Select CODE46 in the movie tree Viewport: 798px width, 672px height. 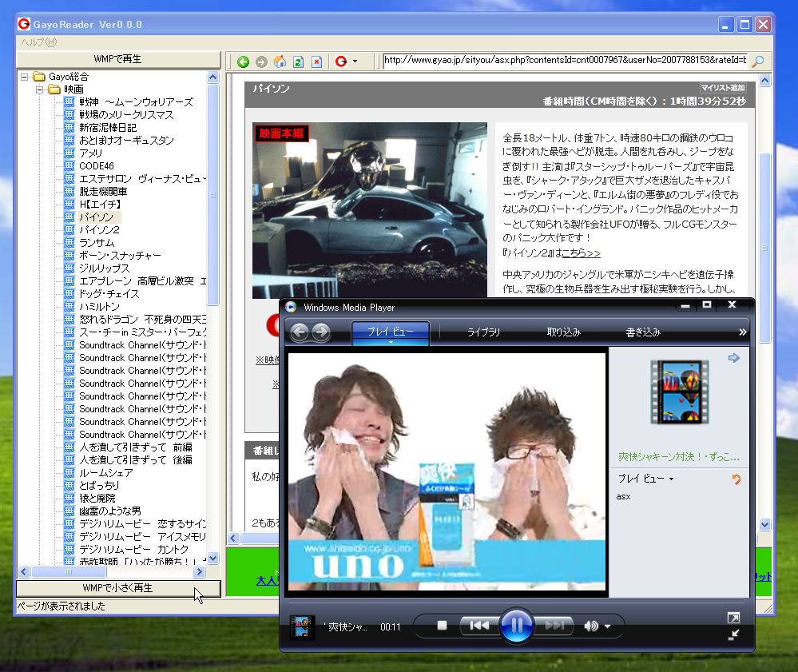coord(96,166)
